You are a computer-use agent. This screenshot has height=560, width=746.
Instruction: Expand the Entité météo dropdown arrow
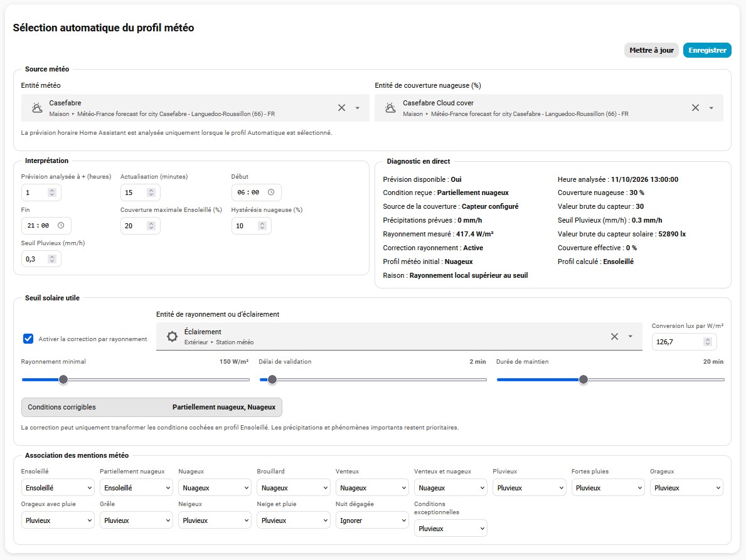pos(357,108)
